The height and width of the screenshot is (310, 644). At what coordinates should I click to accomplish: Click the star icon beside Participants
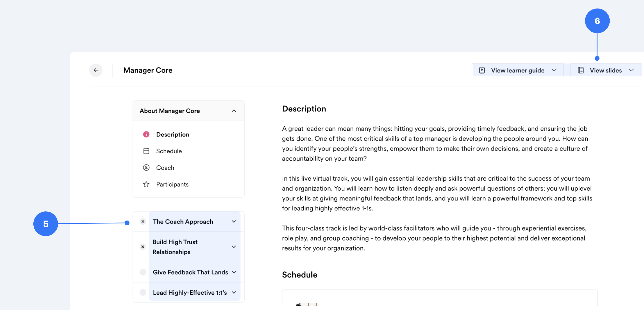[x=146, y=184]
